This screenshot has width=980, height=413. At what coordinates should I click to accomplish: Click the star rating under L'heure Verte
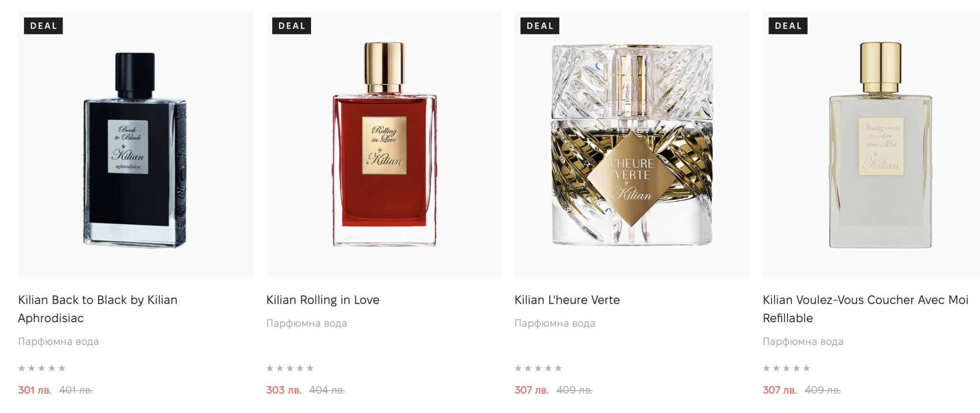(x=538, y=368)
